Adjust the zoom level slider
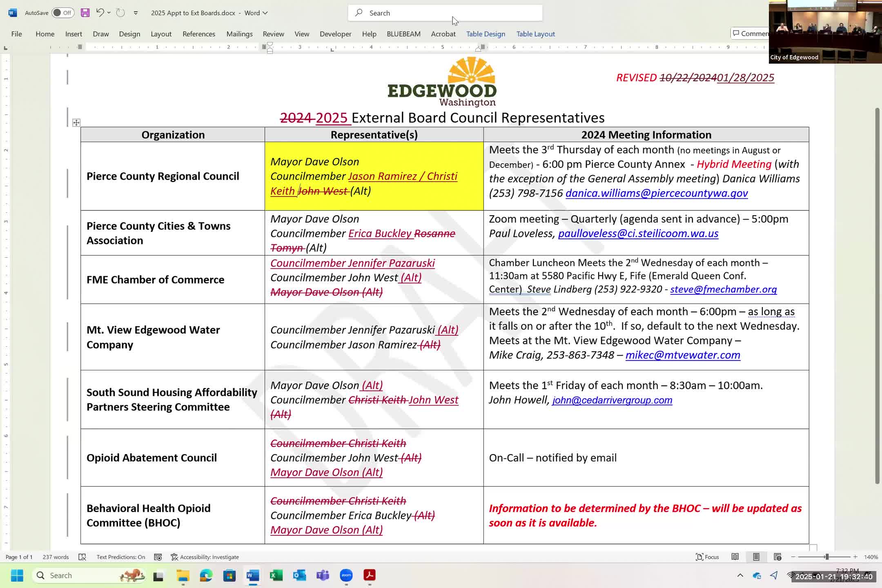This screenshot has height=588, width=882. click(826, 557)
